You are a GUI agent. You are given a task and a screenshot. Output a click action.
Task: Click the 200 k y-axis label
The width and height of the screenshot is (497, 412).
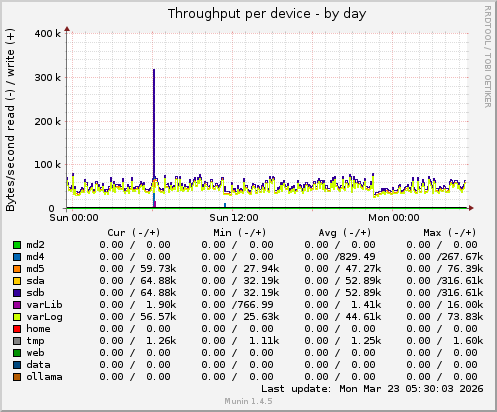(x=48, y=122)
